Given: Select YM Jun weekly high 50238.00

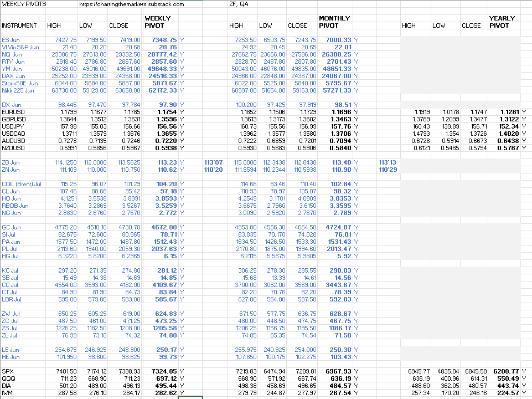Looking at the screenshot, I should pyautogui.click(x=64, y=69).
